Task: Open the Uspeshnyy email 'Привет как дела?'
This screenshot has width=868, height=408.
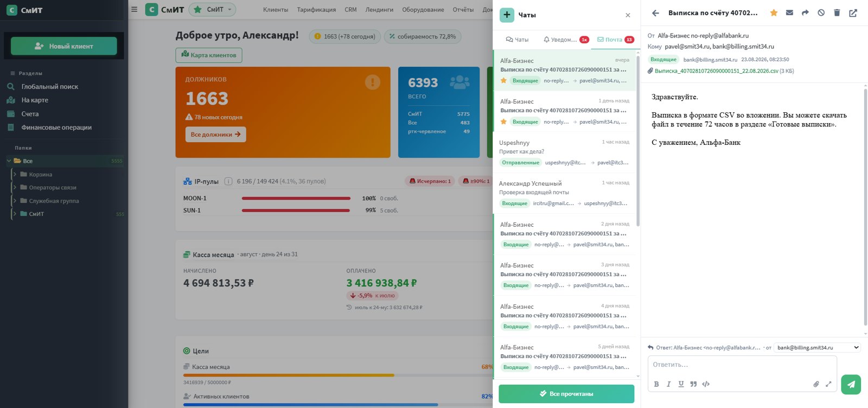Action: [564, 152]
